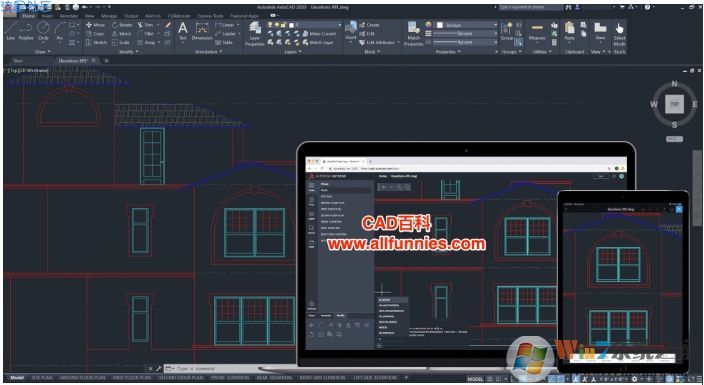Open the ByLayer linetype dropdown

[x=465, y=42]
